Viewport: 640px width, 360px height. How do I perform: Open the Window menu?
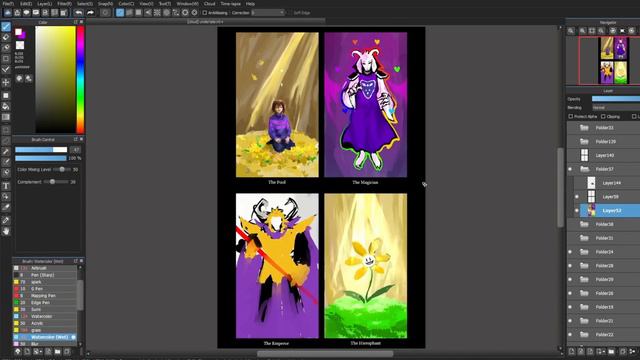pyautogui.click(x=187, y=4)
